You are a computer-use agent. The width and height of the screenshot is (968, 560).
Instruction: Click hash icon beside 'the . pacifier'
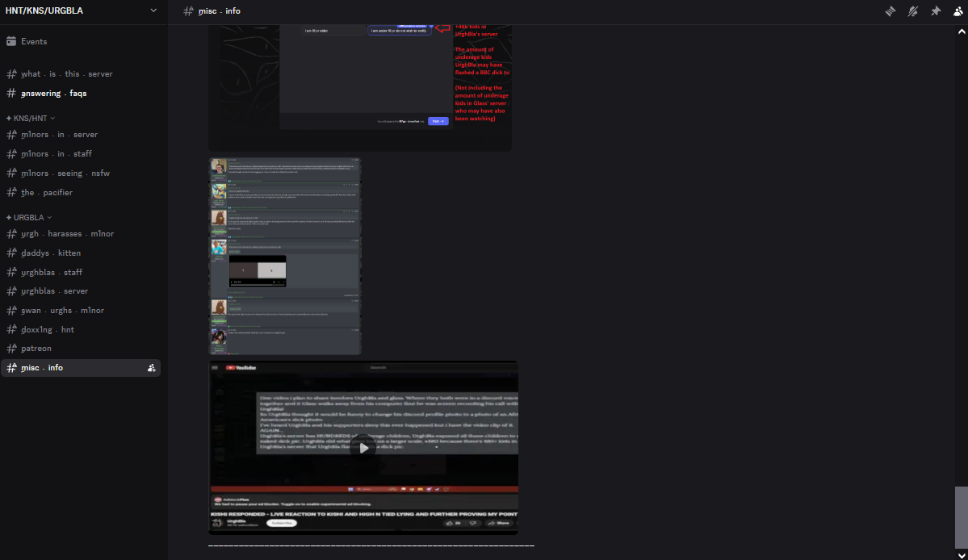[x=12, y=192]
